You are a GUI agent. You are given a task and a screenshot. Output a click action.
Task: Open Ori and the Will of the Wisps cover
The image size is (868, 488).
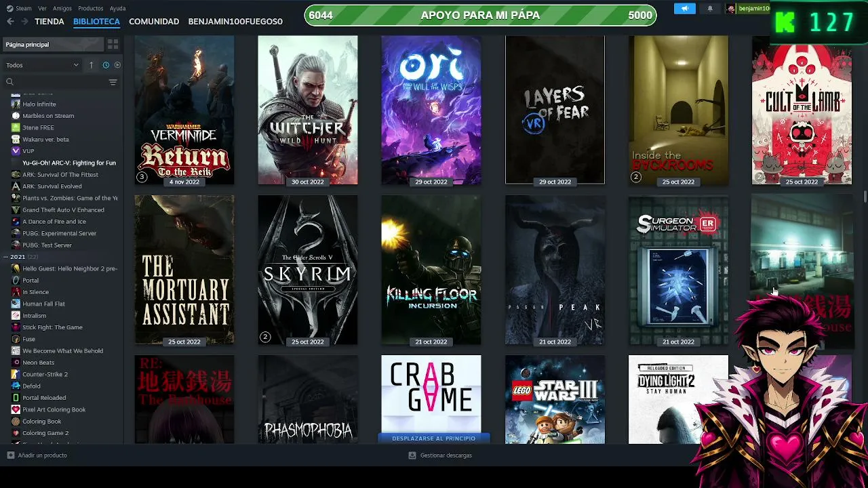tap(431, 110)
